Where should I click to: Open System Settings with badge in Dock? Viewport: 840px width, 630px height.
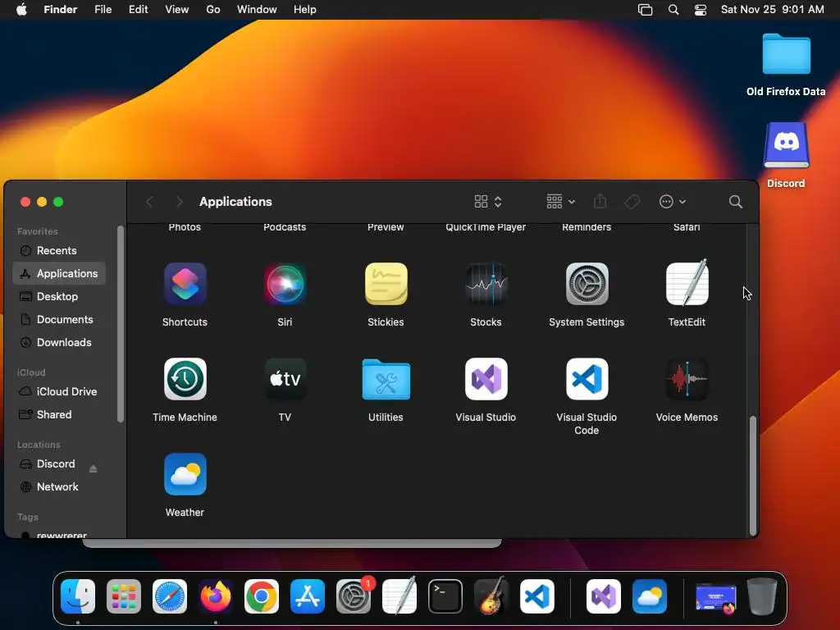point(354,596)
